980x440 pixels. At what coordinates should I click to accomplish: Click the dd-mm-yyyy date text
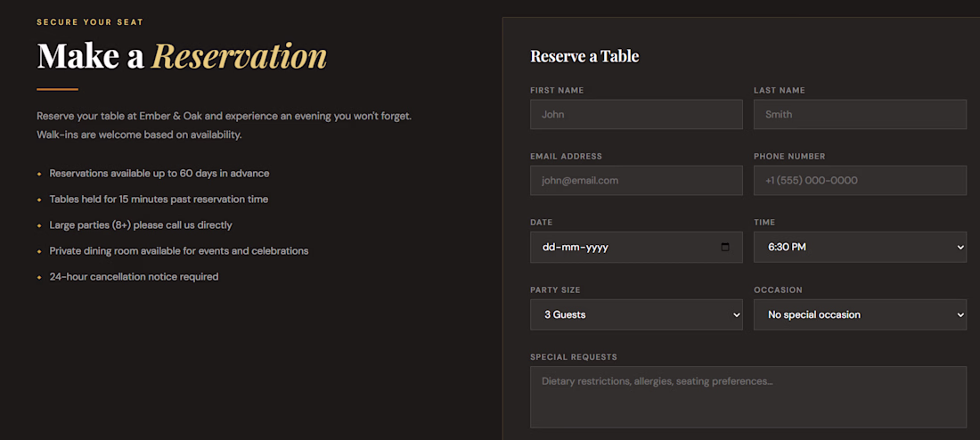(x=575, y=247)
